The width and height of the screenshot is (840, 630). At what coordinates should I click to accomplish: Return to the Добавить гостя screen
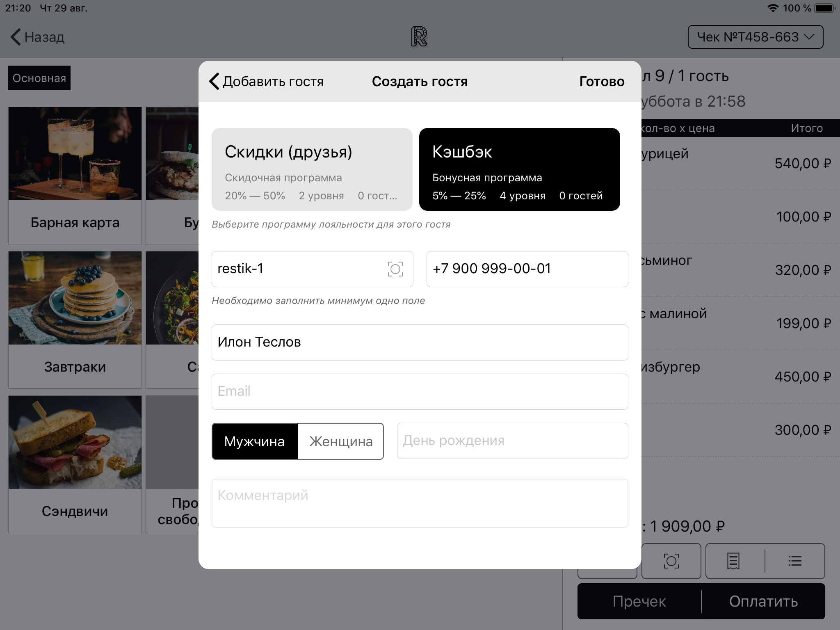pos(267,81)
